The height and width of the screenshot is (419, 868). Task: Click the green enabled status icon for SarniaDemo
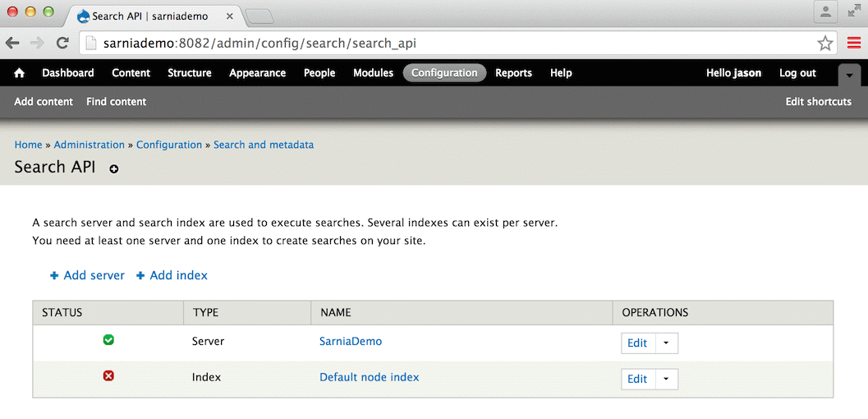click(108, 340)
